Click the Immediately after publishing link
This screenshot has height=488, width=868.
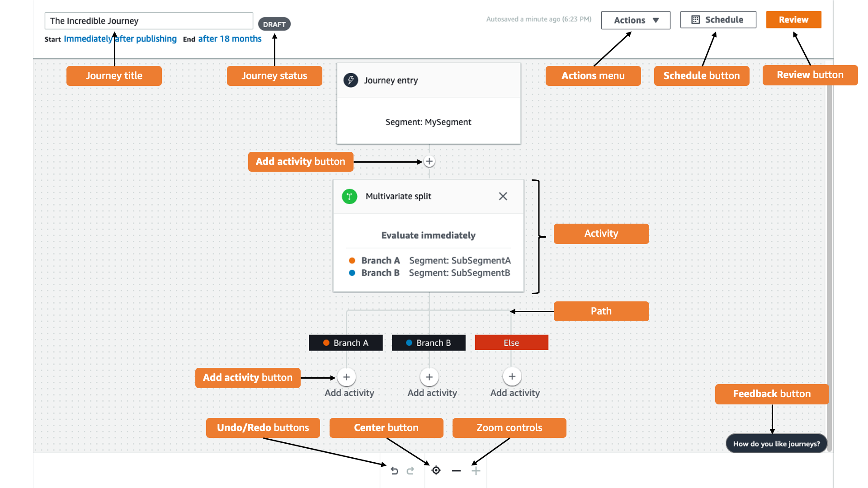click(120, 39)
